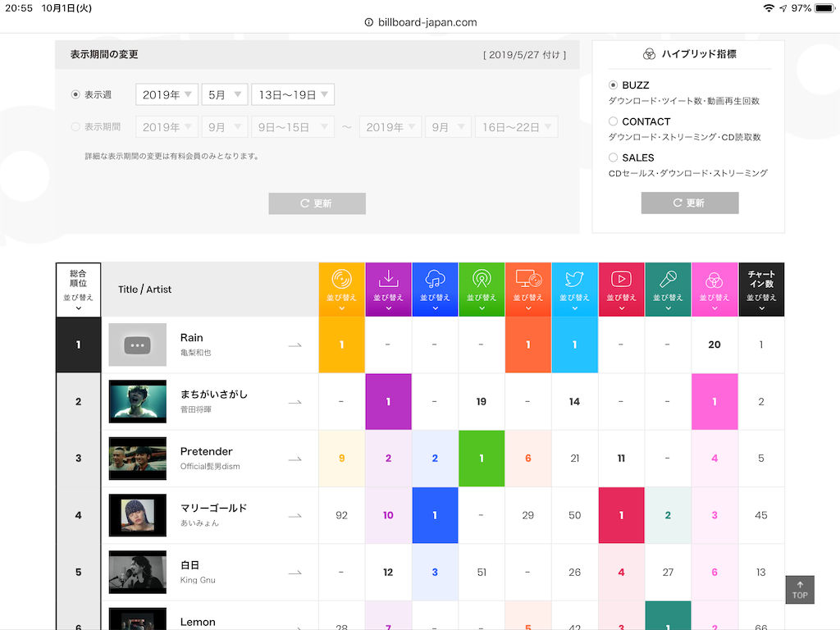Click the location arrow status icon
Screen dimensions: 840x630
click(x=783, y=8)
